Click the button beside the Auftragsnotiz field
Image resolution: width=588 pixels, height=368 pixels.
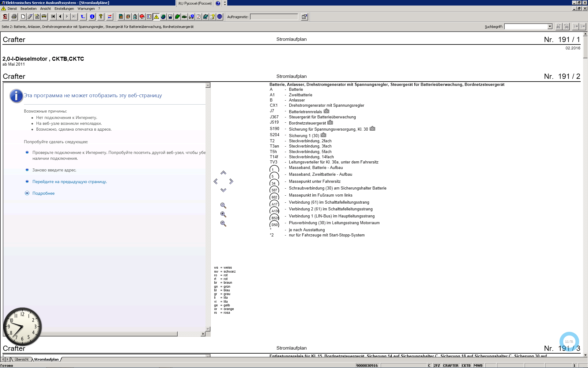(304, 17)
